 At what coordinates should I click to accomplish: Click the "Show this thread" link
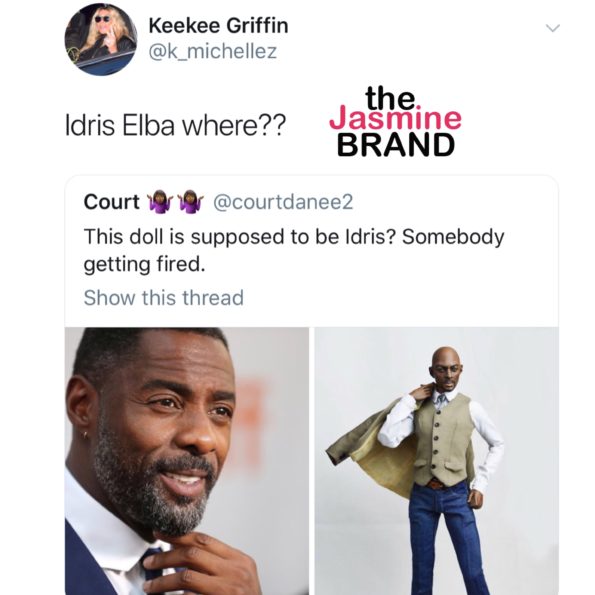(164, 298)
